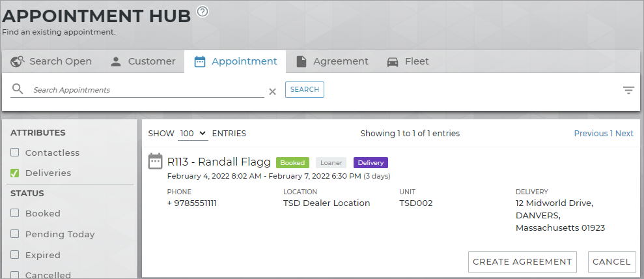Switch to the Appointment tab

tap(235, 61)
